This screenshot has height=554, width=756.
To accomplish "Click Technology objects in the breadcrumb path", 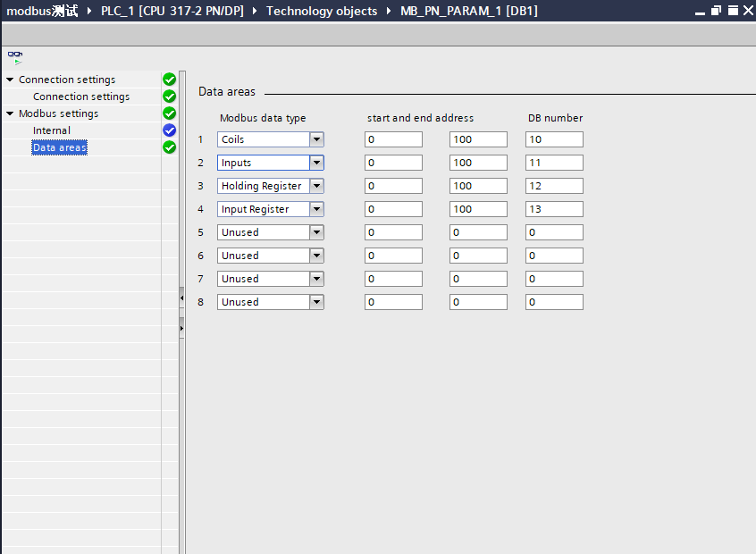I will (x=322, y=11).
